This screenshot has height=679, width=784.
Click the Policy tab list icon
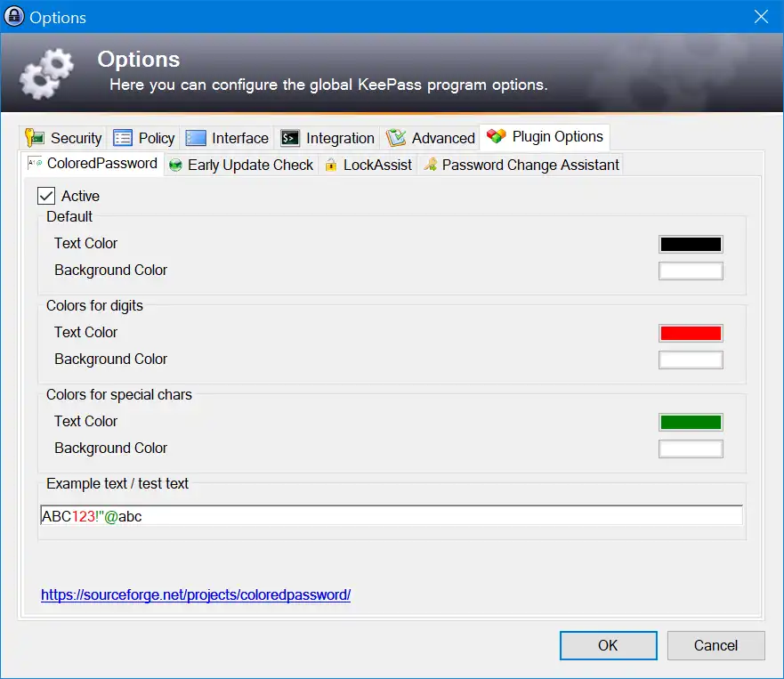pos(123,138)
